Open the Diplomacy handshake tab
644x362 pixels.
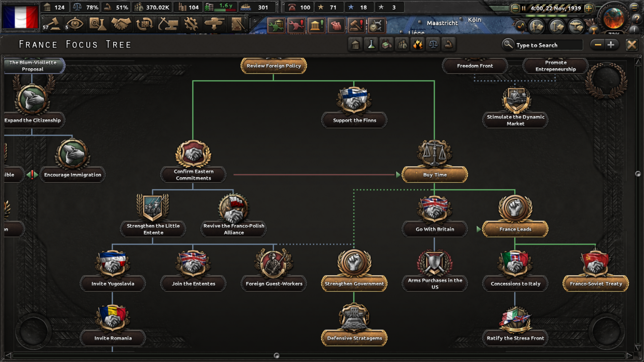coord(121,24)
